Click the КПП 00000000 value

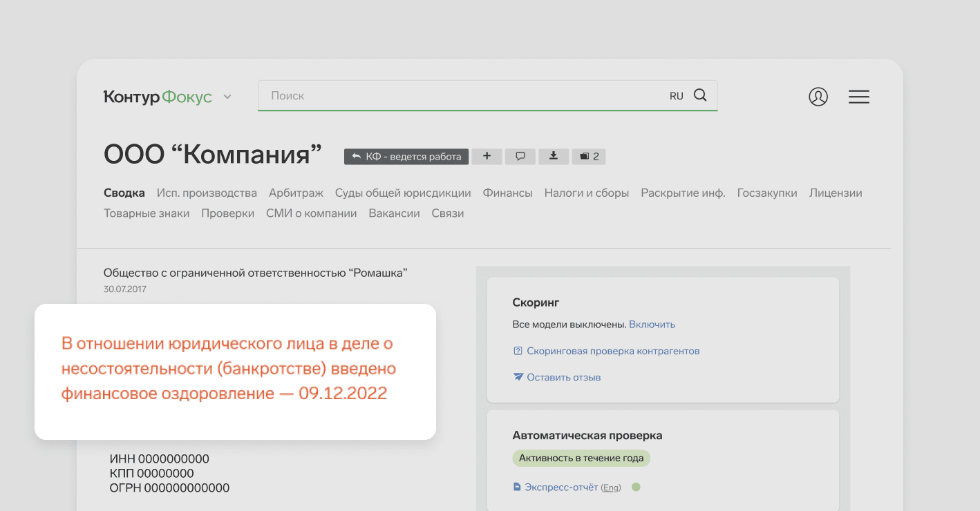click(152, 474)
